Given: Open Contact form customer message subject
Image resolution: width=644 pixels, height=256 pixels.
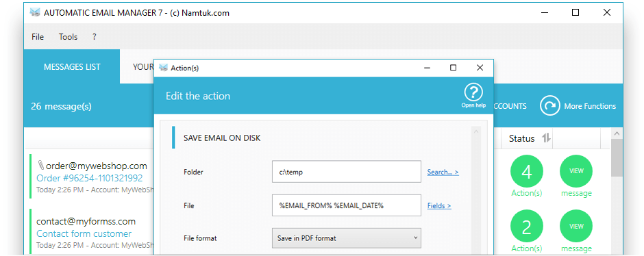Looking at the screenshot, I should coord(84,233).
